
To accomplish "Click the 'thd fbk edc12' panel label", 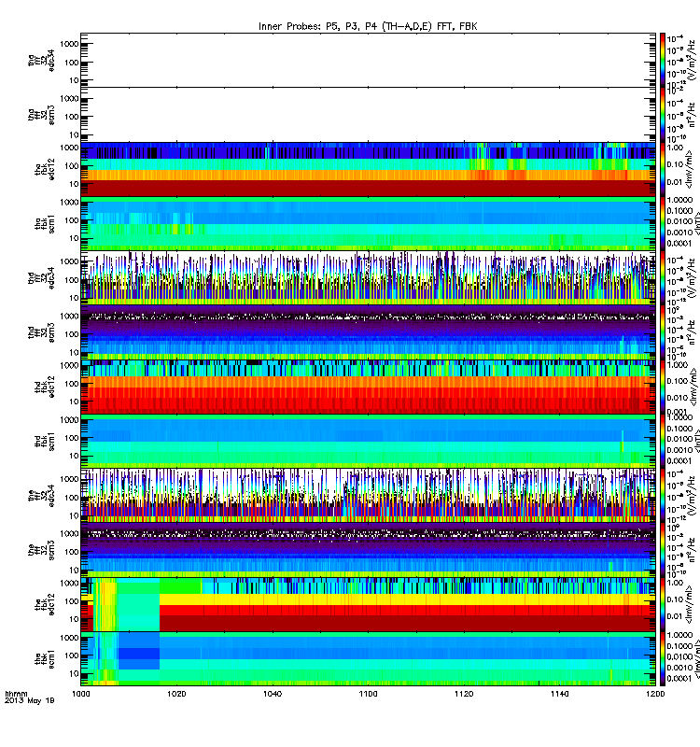I will (x=45, y=387).
